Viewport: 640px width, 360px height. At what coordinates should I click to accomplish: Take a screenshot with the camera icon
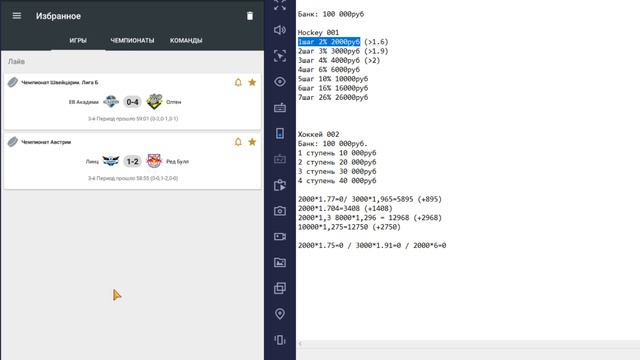(x=280, y=211)
